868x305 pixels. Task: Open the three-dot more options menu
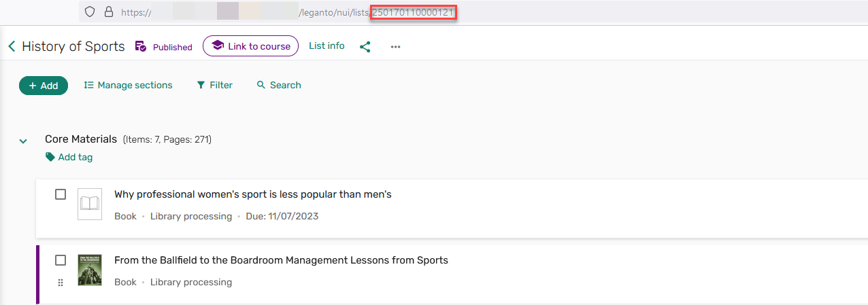point(395,47)
